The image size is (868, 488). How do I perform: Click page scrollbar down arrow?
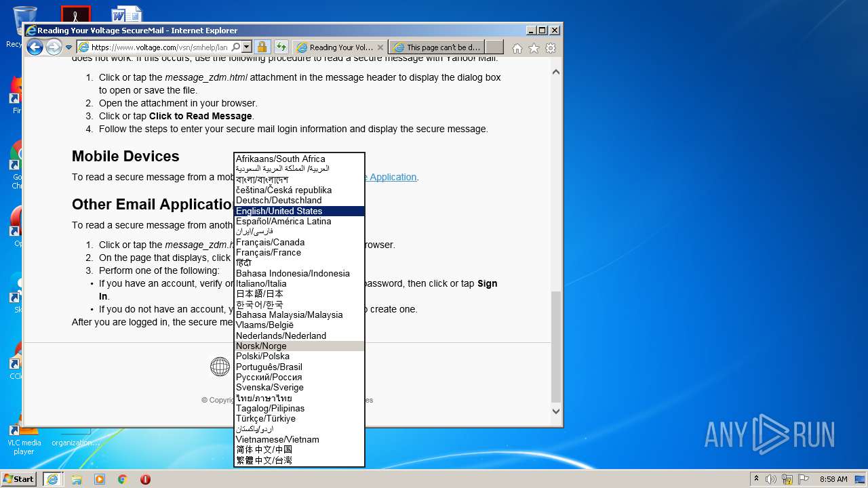(556, 411)
